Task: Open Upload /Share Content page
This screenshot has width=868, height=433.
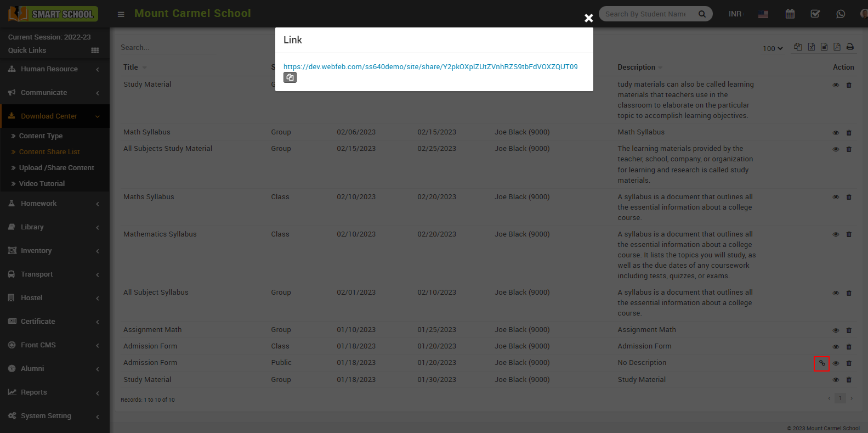Action: [x=56, y=168]
